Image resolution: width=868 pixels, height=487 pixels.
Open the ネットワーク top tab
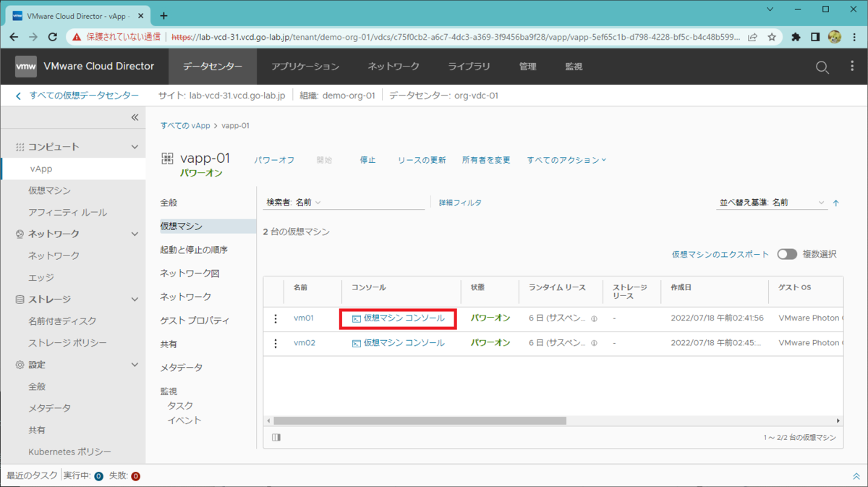pyautogui.click(x=393, y=67)
